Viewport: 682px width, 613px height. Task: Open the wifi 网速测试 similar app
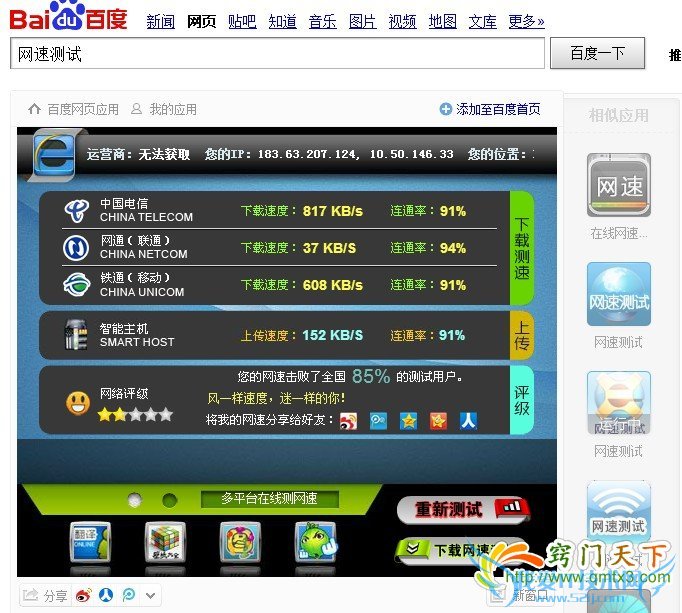coord(619,512)
